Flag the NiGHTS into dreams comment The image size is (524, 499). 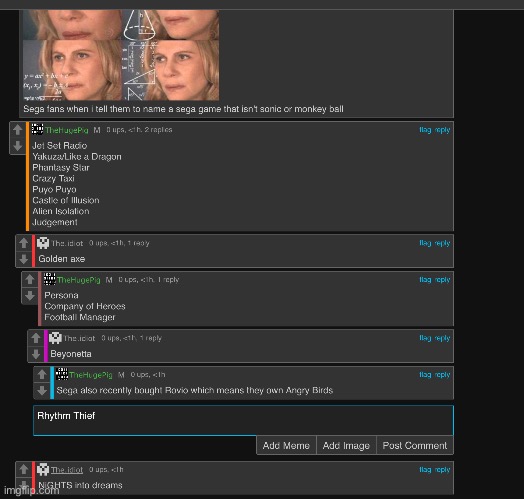click(425, 469)
